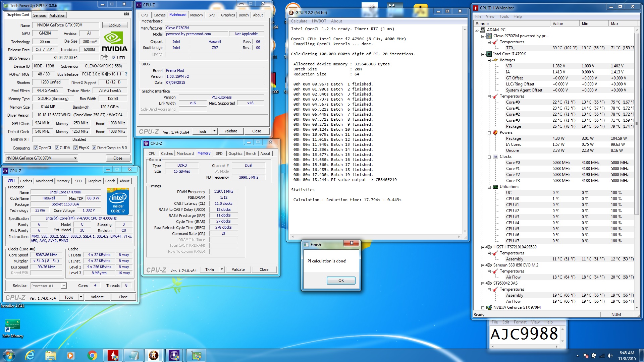Screen dimensions: 644x362
Task: Open Windows Explorer from the taskbar
Action: [50, 355]
